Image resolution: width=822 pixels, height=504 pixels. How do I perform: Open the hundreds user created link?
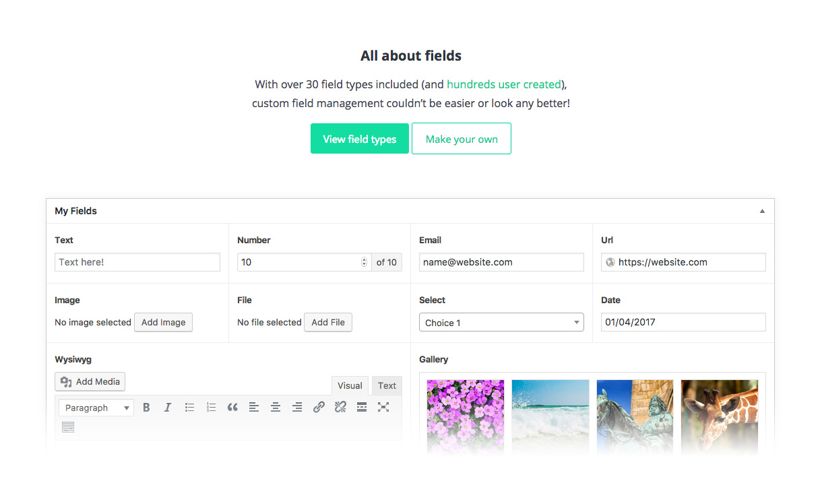coord(504,84)
